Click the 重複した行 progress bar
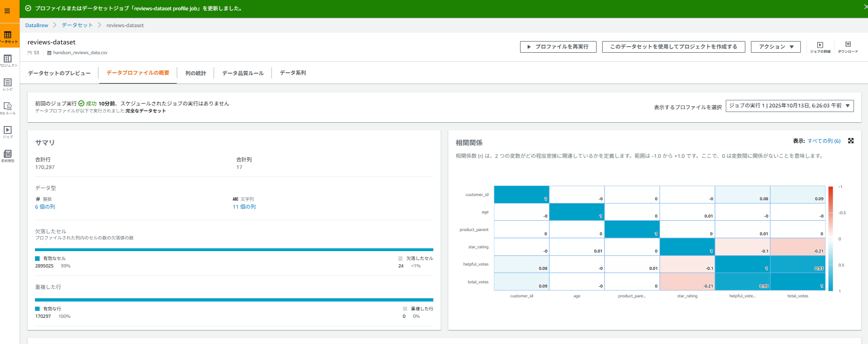868x344 pixels. [x=234, y=300]
